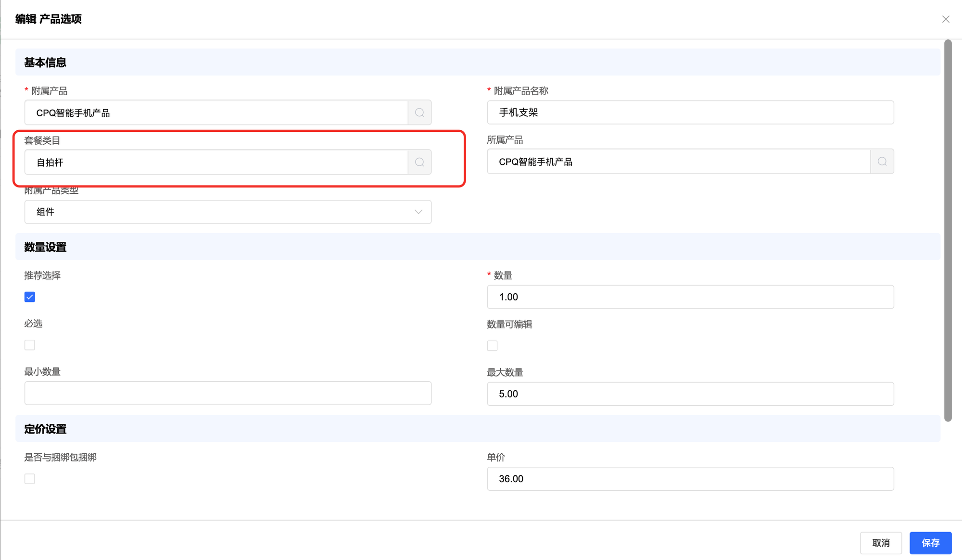
Task: Click the 所属产品 text field
Action: [678, 162]
